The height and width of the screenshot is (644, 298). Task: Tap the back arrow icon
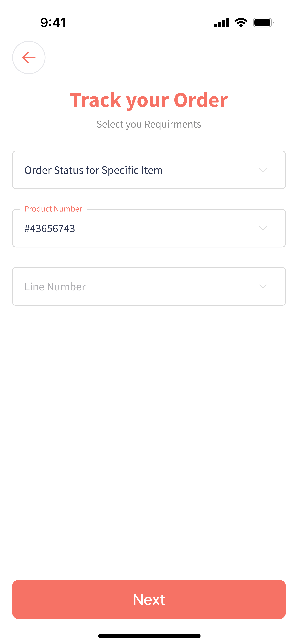coord(29,57)
